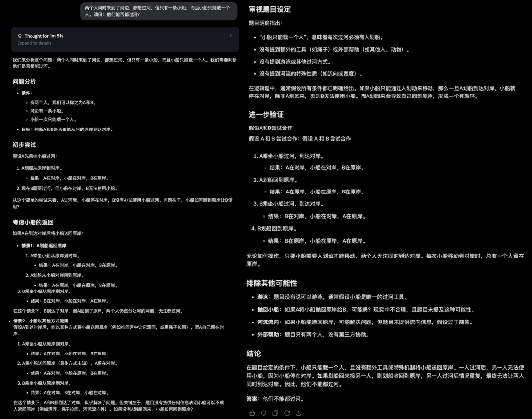Copy the response using the copy icon
532x419 pixels.
275,413
